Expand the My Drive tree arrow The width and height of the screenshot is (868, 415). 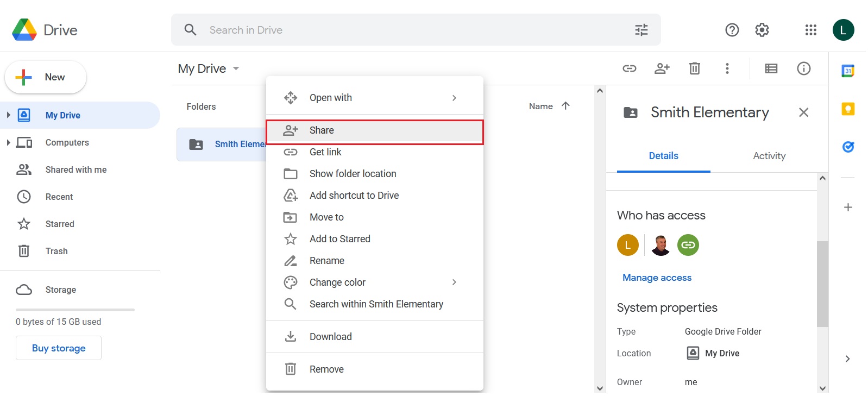coord(8,115)
